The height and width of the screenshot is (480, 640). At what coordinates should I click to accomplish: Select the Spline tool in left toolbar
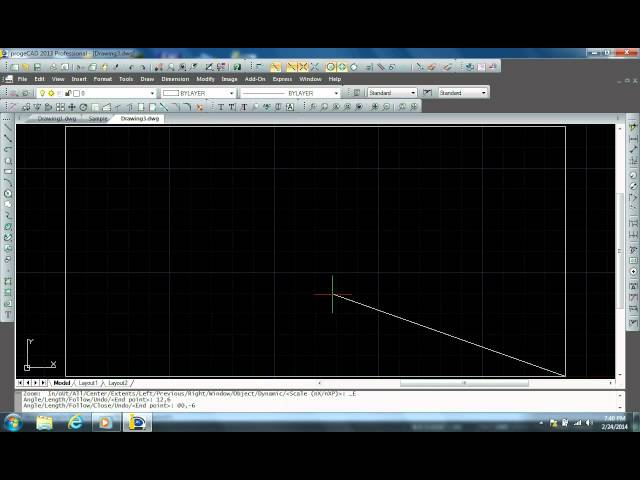point(8,216)
